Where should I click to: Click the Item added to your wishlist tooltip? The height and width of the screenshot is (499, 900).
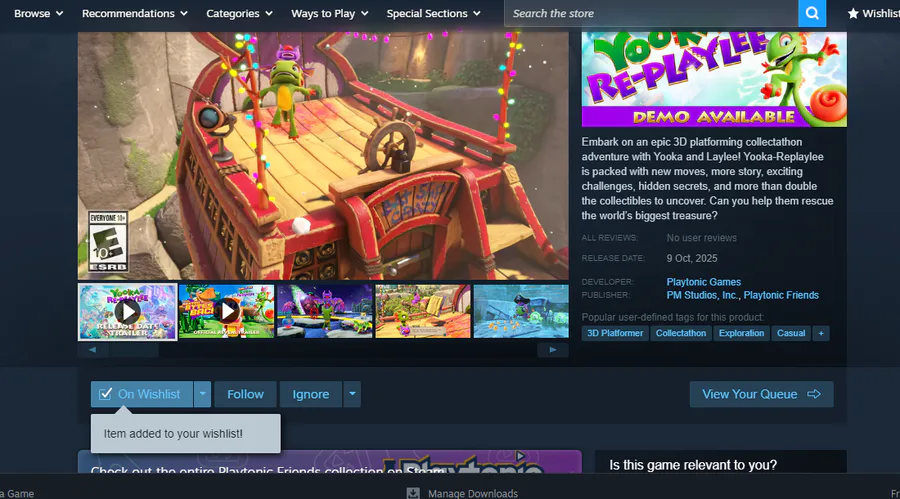coord(185,434)
